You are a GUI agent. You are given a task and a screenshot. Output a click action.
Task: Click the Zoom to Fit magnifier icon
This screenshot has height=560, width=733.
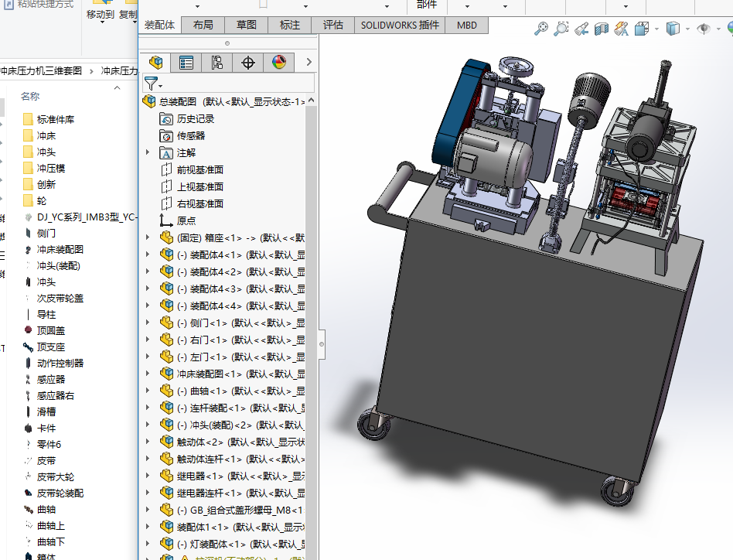tap(541, 29)
